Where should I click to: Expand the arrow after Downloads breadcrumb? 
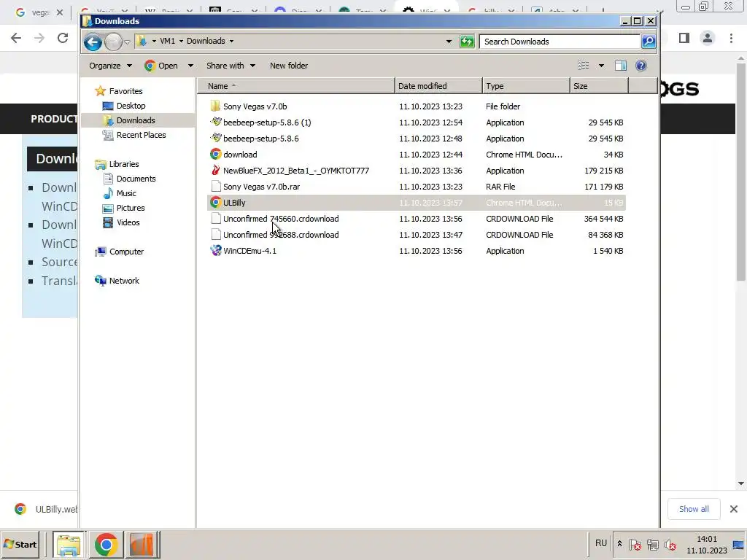tap(231, 41)
